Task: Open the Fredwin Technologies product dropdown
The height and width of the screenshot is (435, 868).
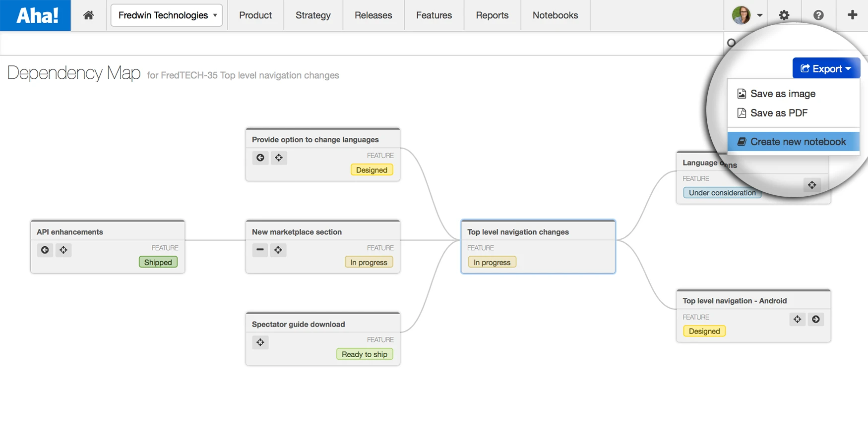Action: 167,15
